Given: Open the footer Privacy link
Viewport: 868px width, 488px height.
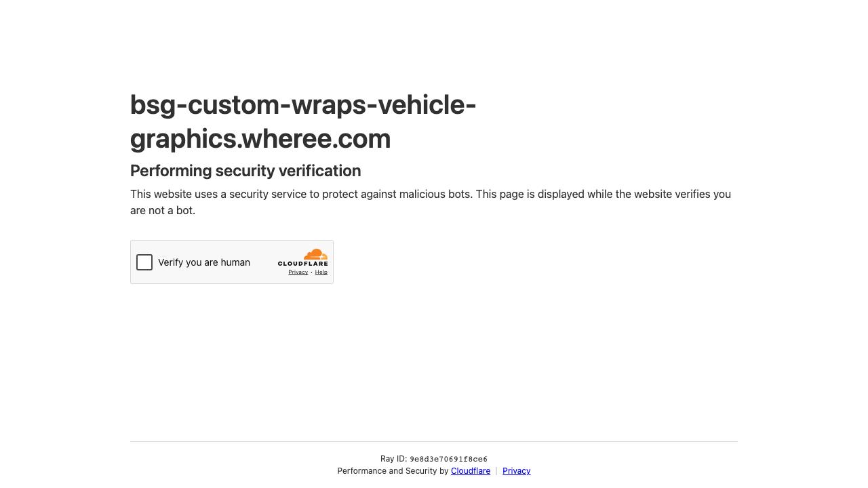Looking at the screenshot, I should coord(516,471).
